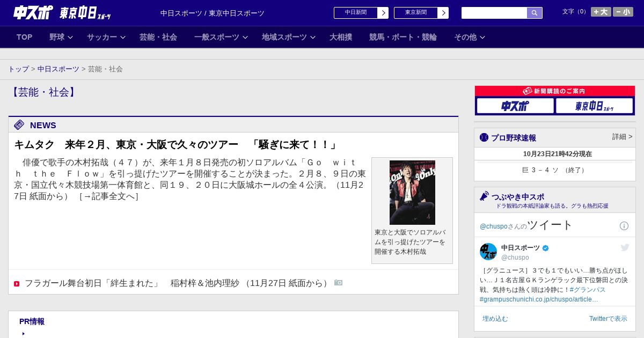Expand the 地域スポーツ menu dropdown
Viewport: 644px width, 338px height.
point(289,37)
